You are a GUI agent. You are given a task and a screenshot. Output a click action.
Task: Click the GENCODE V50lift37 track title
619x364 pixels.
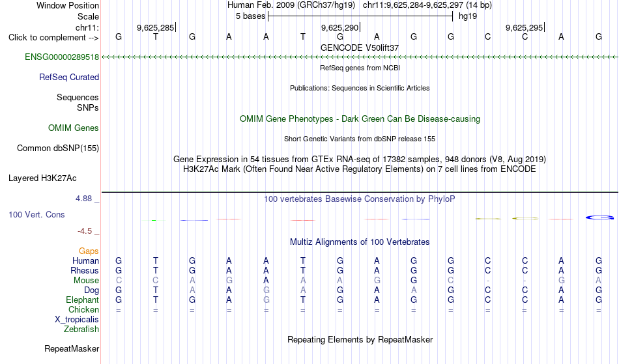click(x=360, y=48)
